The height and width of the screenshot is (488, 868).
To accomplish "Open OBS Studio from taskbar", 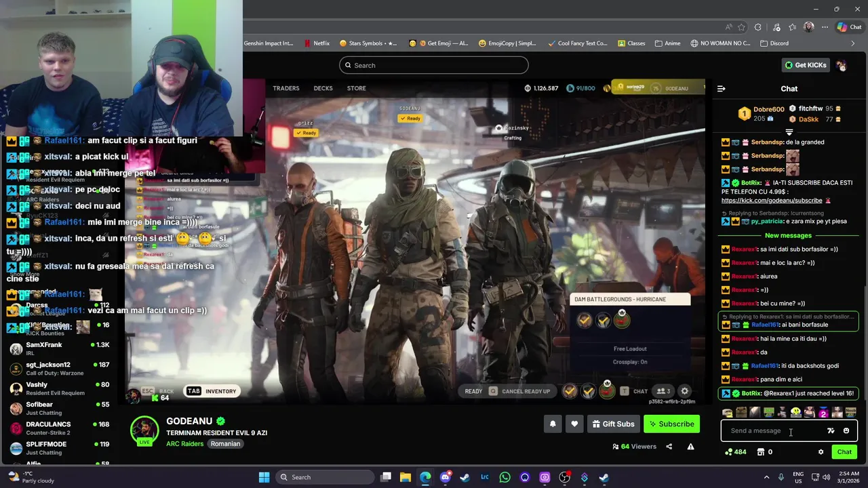I will pyautogui.click(x=564, y=477).
